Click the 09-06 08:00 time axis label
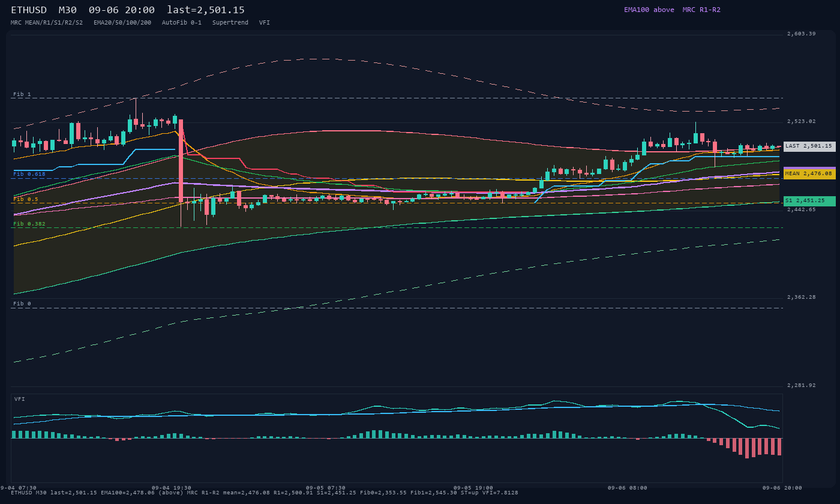 [x=628, y=488]
